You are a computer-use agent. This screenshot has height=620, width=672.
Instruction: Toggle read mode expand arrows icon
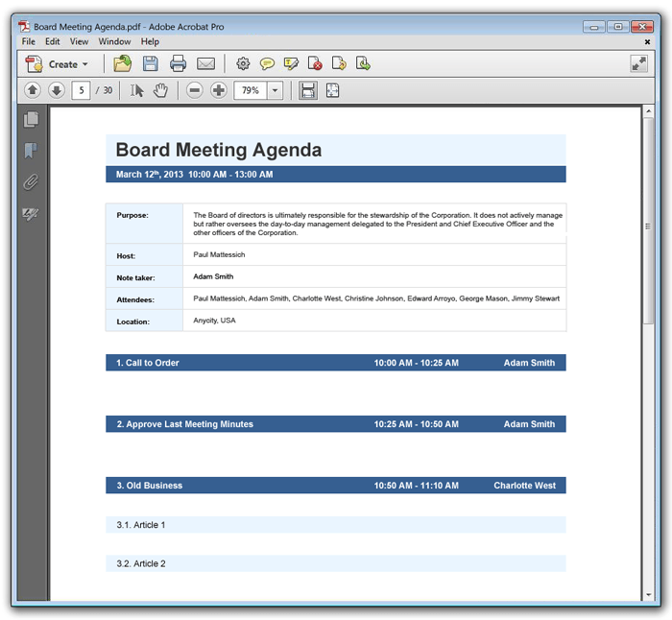[638, 64]
